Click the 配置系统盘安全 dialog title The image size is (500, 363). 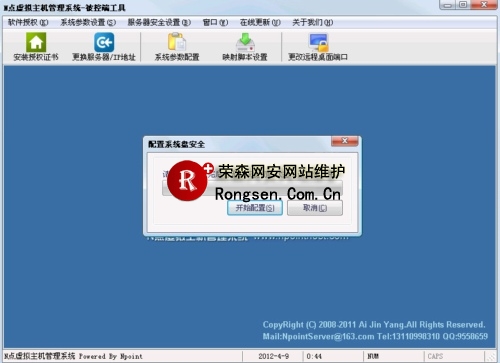pos(176,144)
